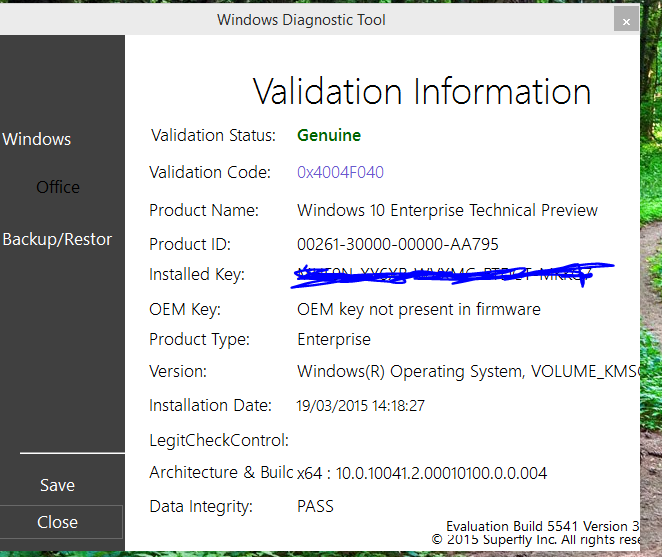Open the Backup/Restore section

click(57, 239)
